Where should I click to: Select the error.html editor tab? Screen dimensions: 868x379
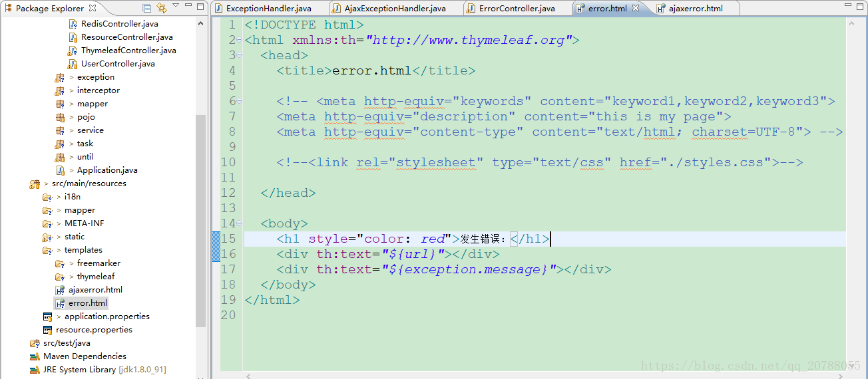pos(607,9)
